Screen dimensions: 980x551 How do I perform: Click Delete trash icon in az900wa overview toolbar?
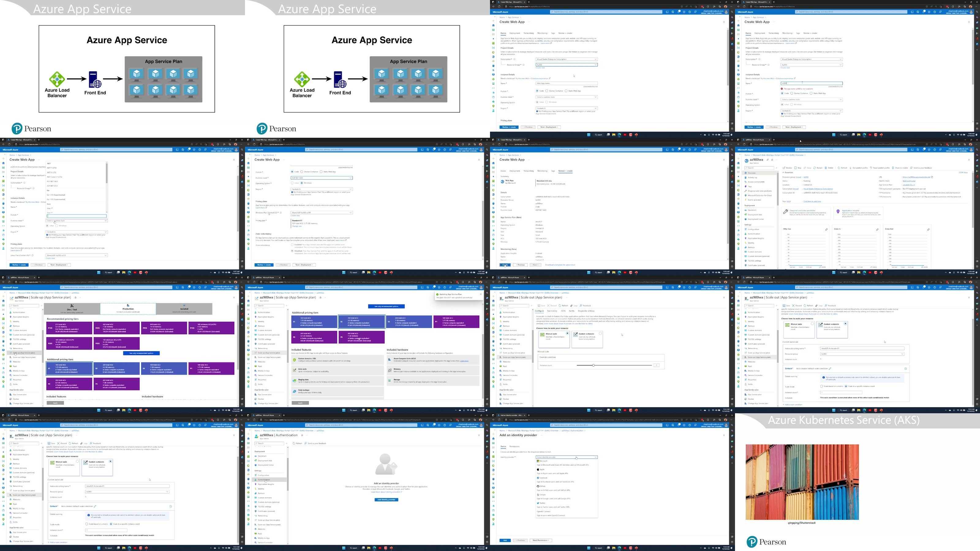point(826,168)
